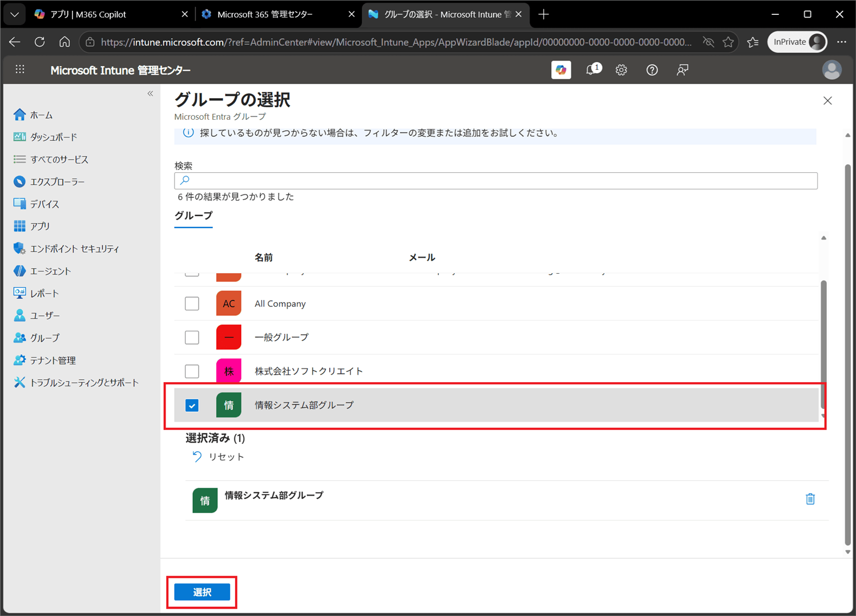
Task: Click the 検索 input field
Action: click(x=495, y=181)
